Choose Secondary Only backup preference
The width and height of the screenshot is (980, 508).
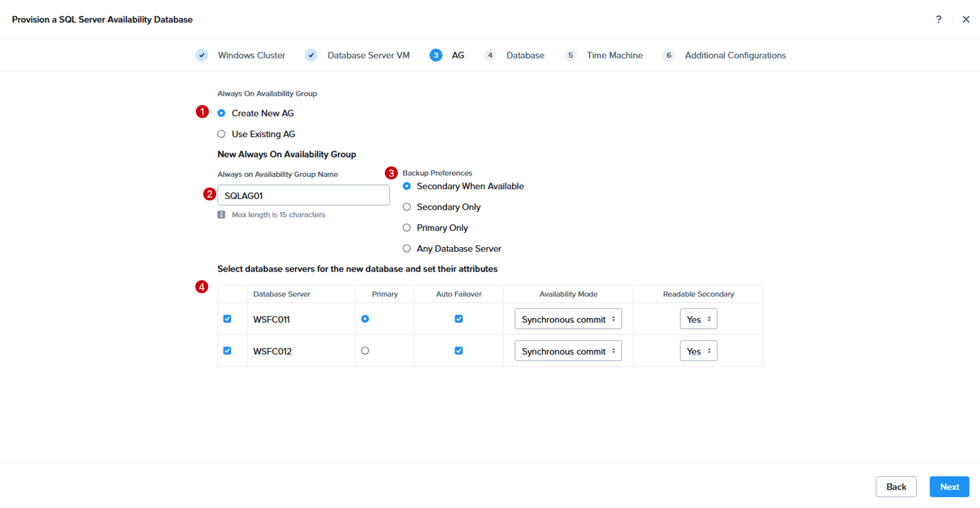click(x=407, y=207)
